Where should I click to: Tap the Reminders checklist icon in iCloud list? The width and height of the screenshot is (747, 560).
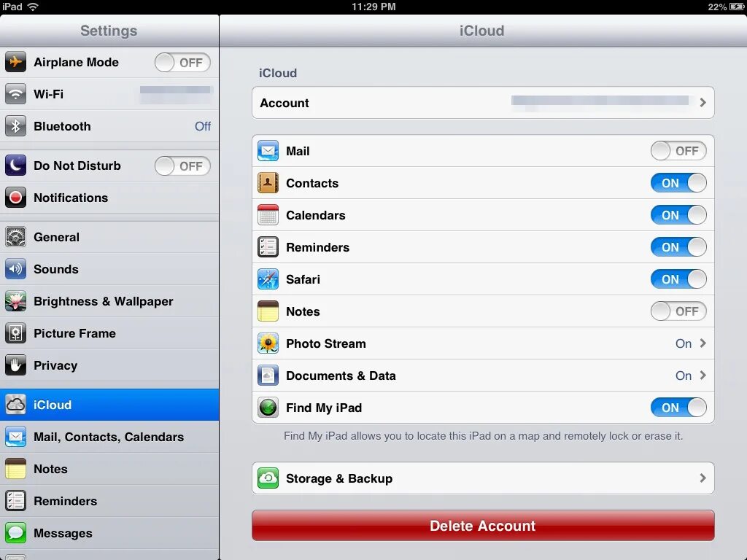(268, 247)
